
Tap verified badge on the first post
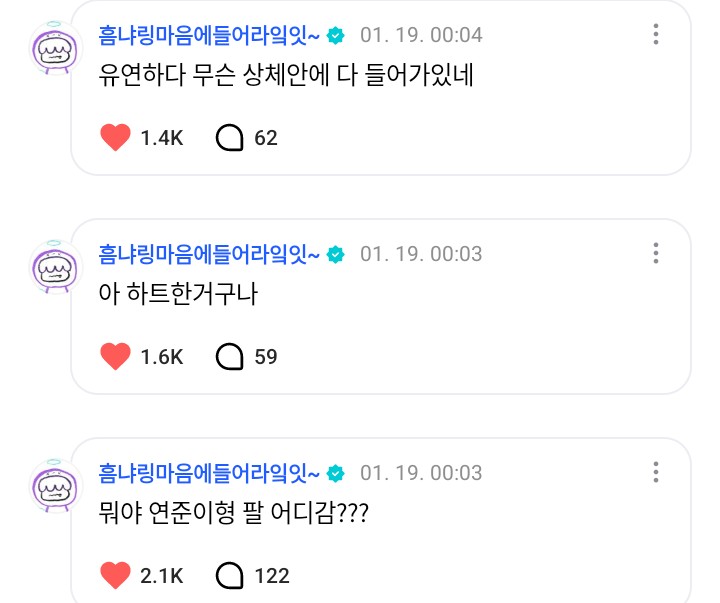pos(336,35)
